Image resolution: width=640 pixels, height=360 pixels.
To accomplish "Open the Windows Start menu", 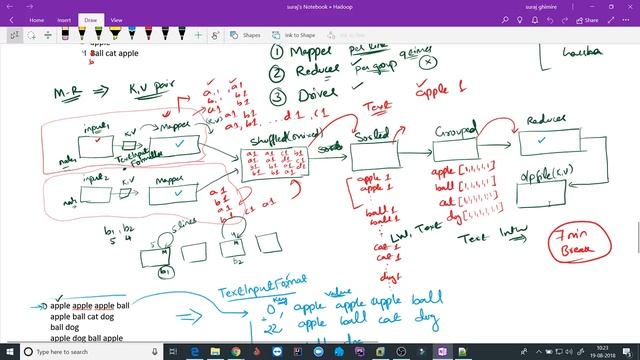I will (x=10, y=351).
